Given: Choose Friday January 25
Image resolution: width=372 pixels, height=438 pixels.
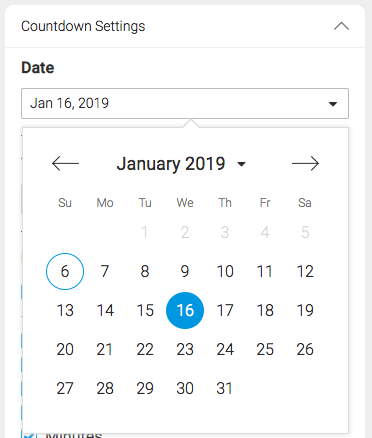Looking at the screenshot, I should (265, 349).
